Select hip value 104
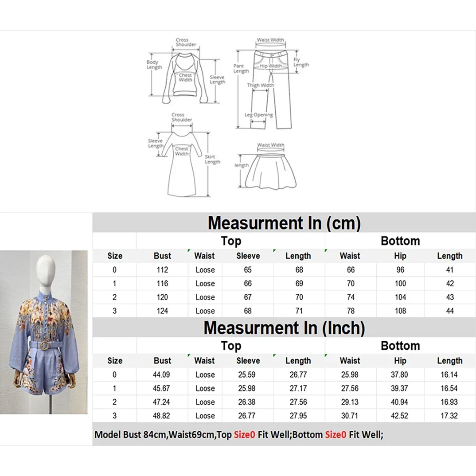The height and width of the screenshot is (476, 476). 400,297
